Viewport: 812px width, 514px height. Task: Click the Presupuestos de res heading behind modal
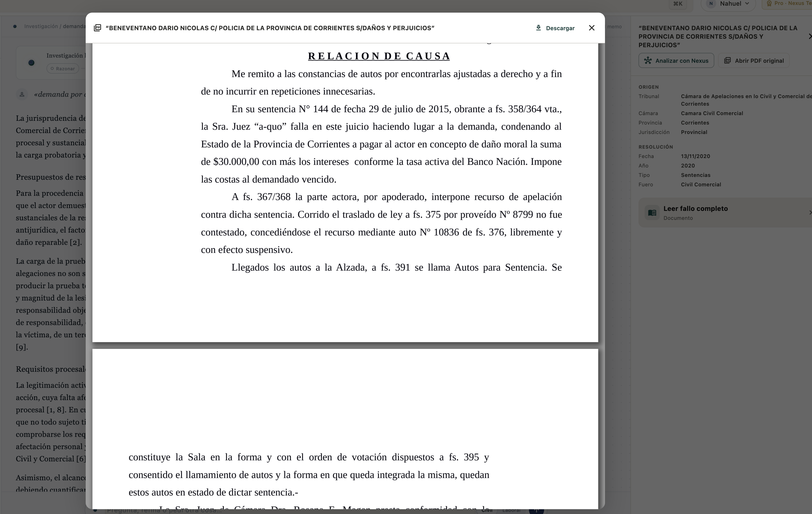51,177
